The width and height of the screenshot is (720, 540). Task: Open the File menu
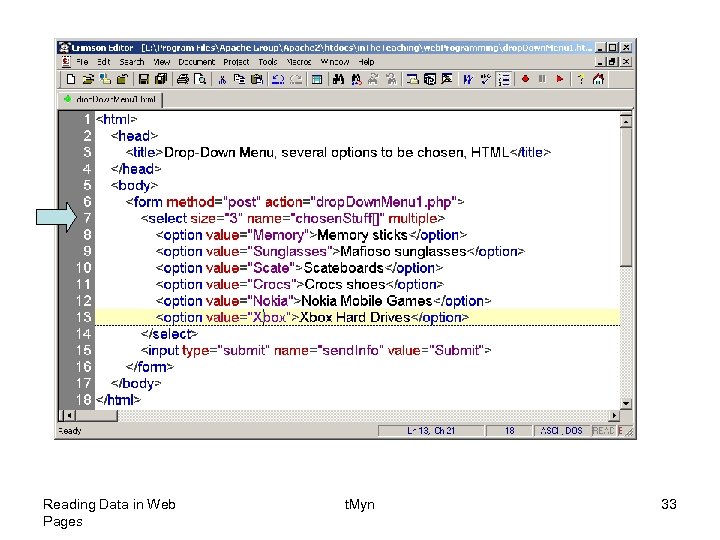pyautogui.click(x=82, y=62)
